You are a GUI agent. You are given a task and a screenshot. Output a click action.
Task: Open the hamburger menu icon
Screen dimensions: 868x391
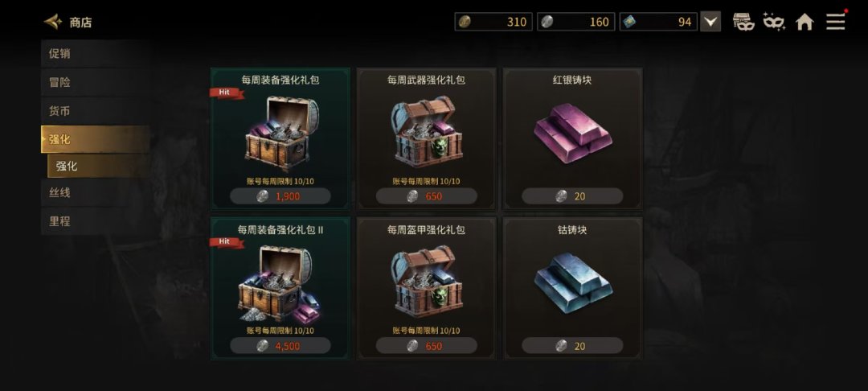click(x=836, y=22)
